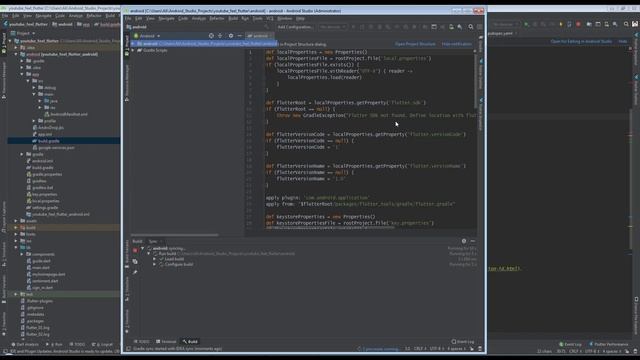The height and width of the screenshot is (360, 640).
Task: Open Flutter Performance tab in right back window
Action: click(609, 344)
